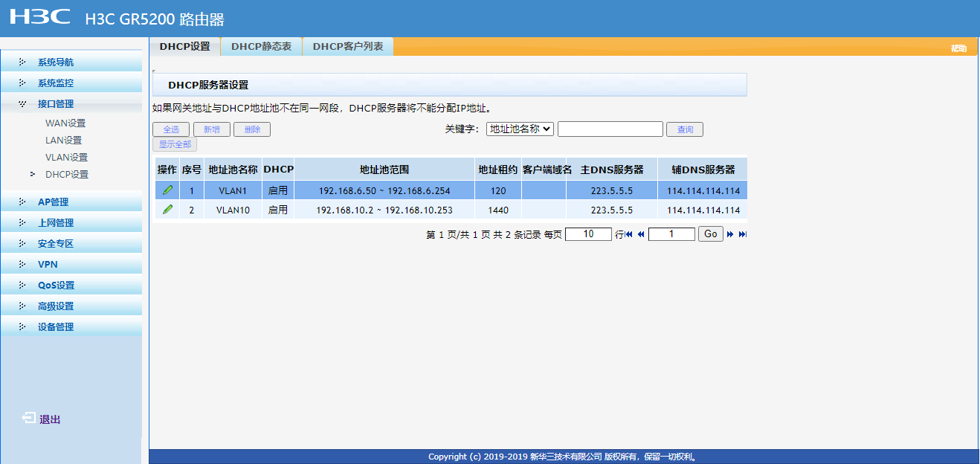Viewport: 980px width, 464px height.
Task: Switch to the DHCP设置 tab
Action: pyautogui.click(x=185, y=46)
